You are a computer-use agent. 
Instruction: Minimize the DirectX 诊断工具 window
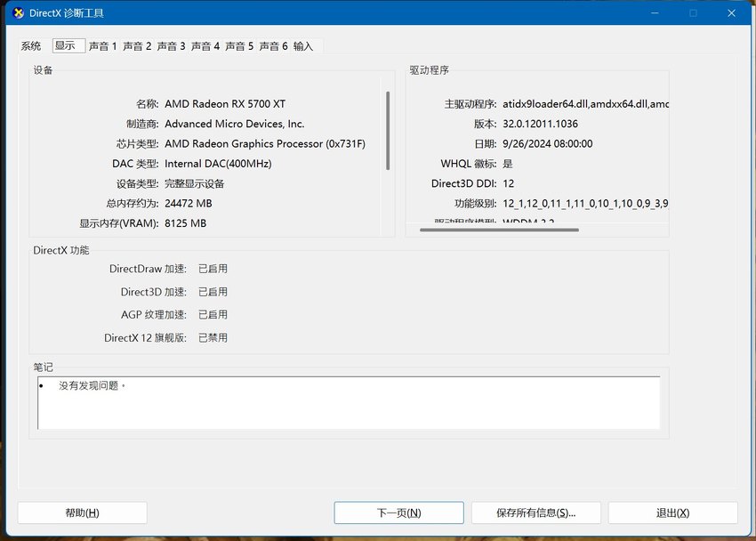pos(655,13)
